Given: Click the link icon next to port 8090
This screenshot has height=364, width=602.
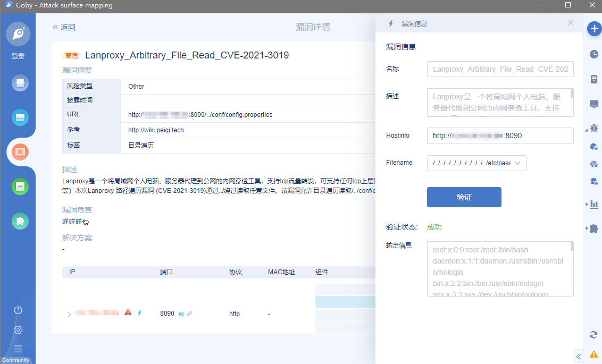Looking at the screenshot, I should [189, 314].
